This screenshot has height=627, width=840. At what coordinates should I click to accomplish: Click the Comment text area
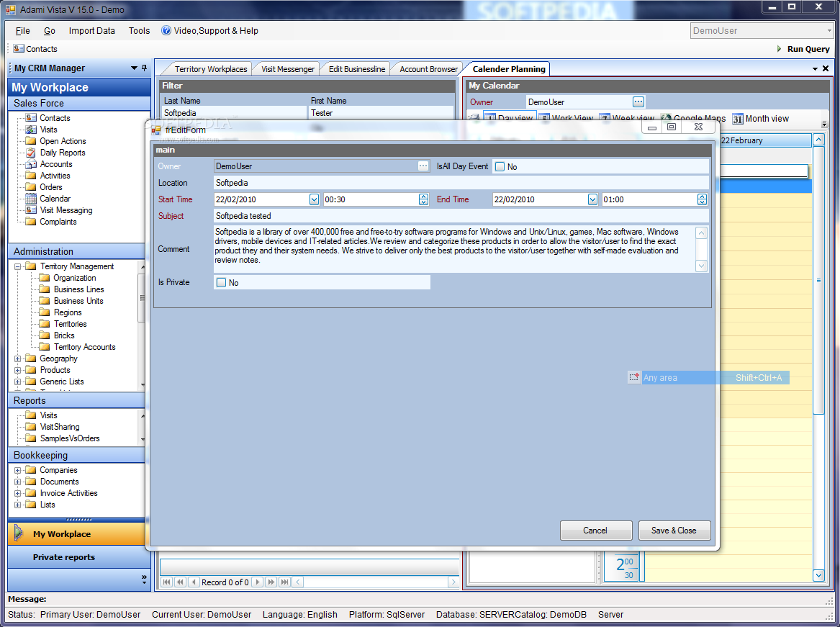tap(454, 248)
